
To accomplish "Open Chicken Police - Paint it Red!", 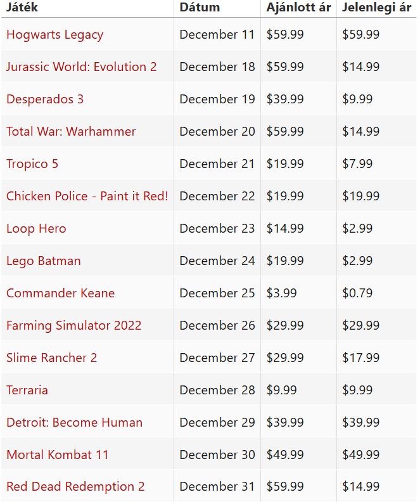I will click(x=87, y=197).
